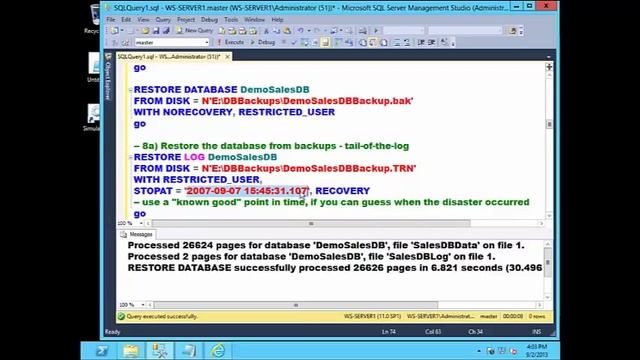
Task: Click the editor horizontal scrollbar
Action: [311, 223]
